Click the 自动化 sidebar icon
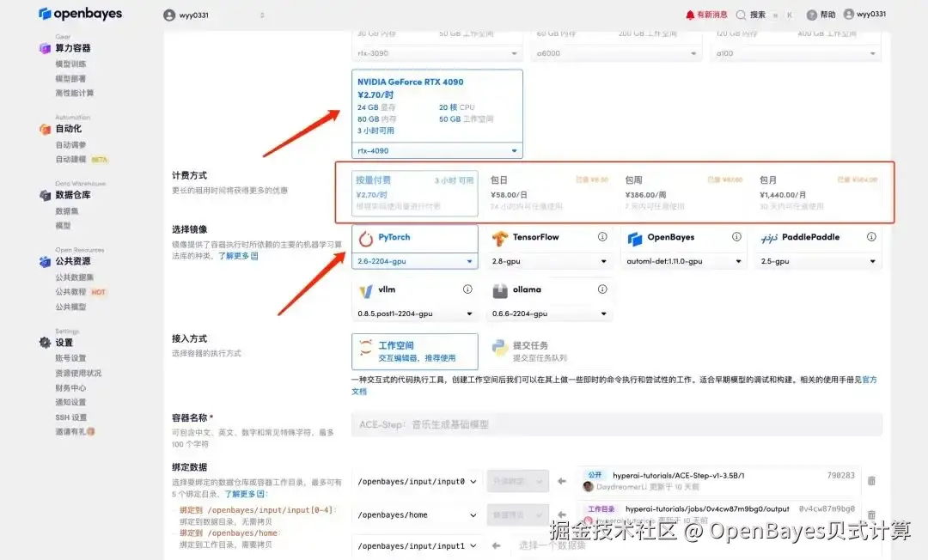 (45, 129)
